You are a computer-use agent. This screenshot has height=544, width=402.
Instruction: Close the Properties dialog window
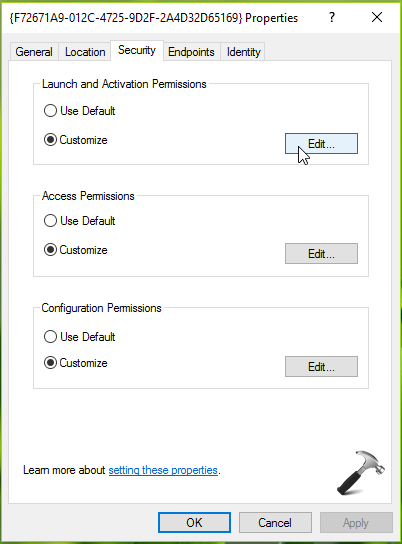tap(377, 17)
